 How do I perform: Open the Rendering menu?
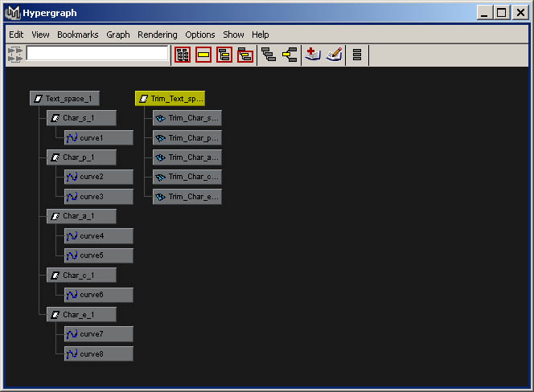(x=158, y=35)
